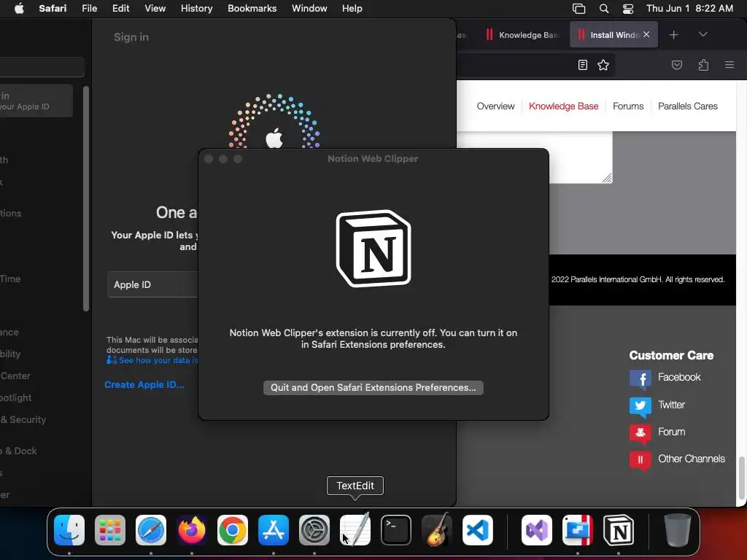Open Parallels Cares link
This screenshot has height=560, width=747.
tap(687, 106)
